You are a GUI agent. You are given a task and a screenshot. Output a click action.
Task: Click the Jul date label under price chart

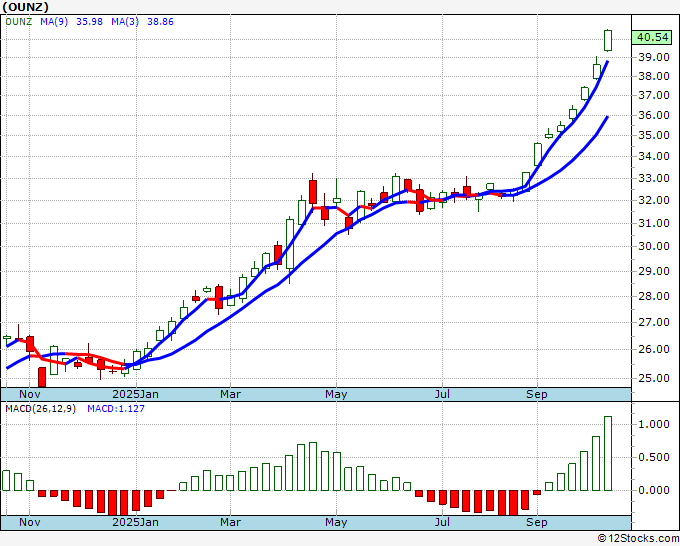coord(440,394)
